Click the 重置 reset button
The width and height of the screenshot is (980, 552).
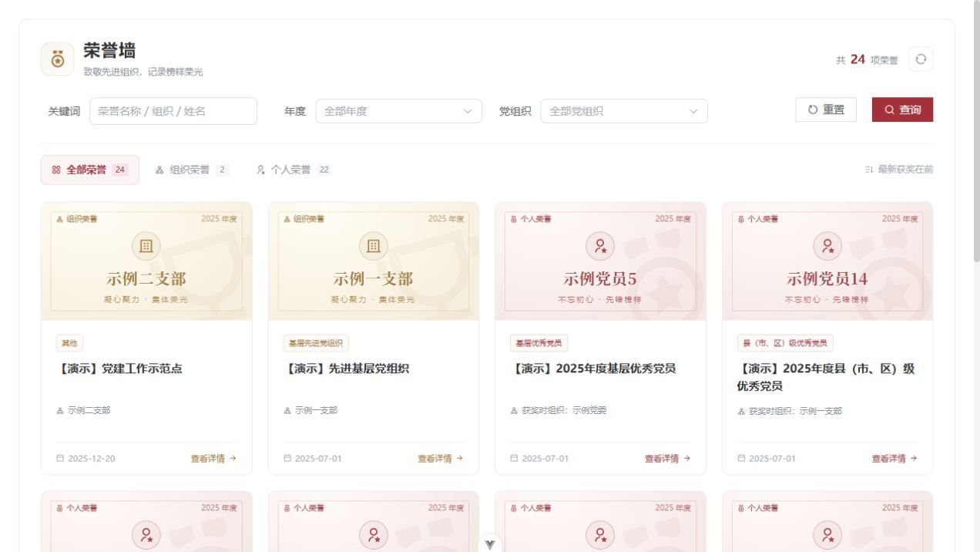[x=826, y=109]
